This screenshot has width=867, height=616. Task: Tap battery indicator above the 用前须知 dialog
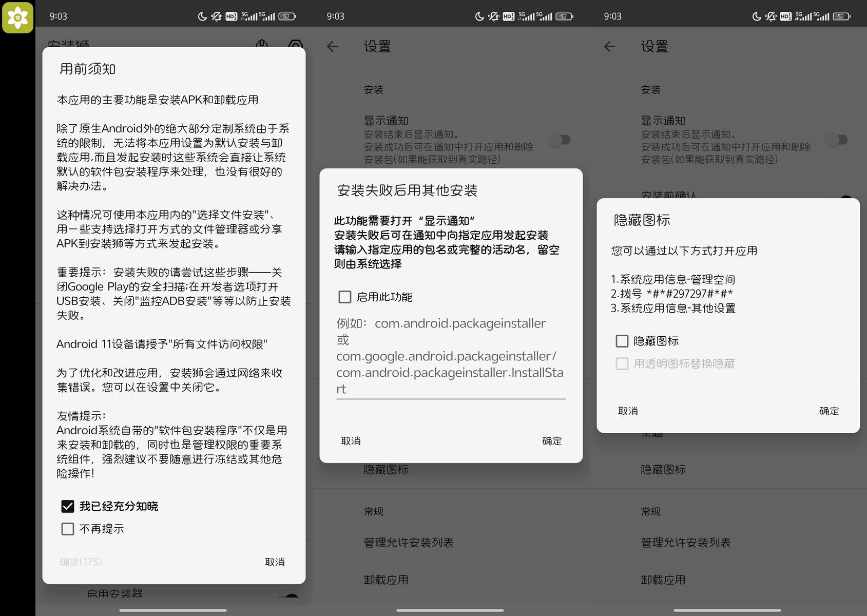[x=287, y=16]
